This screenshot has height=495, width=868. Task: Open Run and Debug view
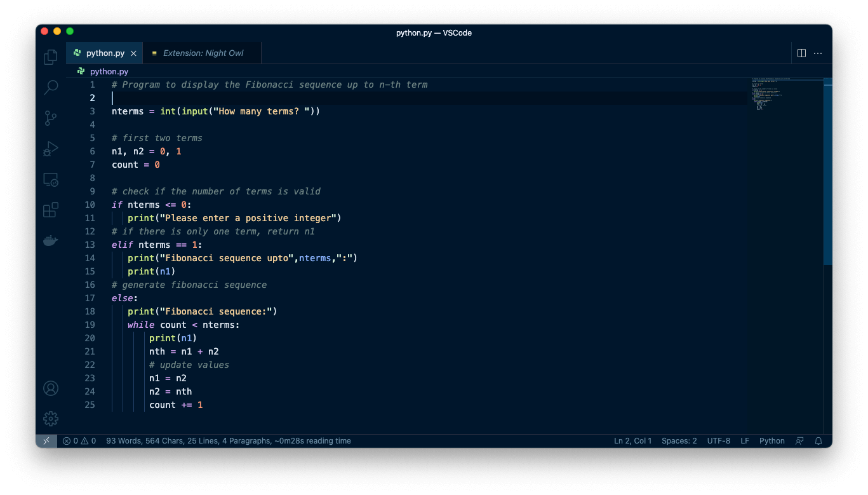click(51, 149)
